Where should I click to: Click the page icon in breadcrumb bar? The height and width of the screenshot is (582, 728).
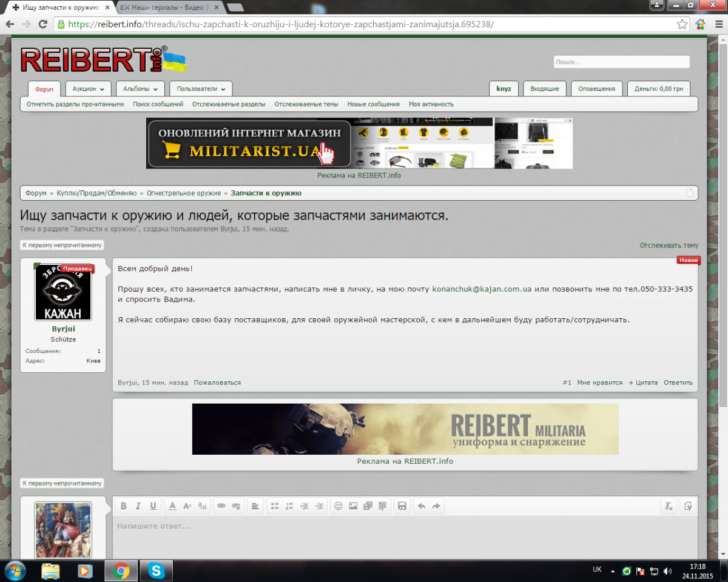(690, 193)
